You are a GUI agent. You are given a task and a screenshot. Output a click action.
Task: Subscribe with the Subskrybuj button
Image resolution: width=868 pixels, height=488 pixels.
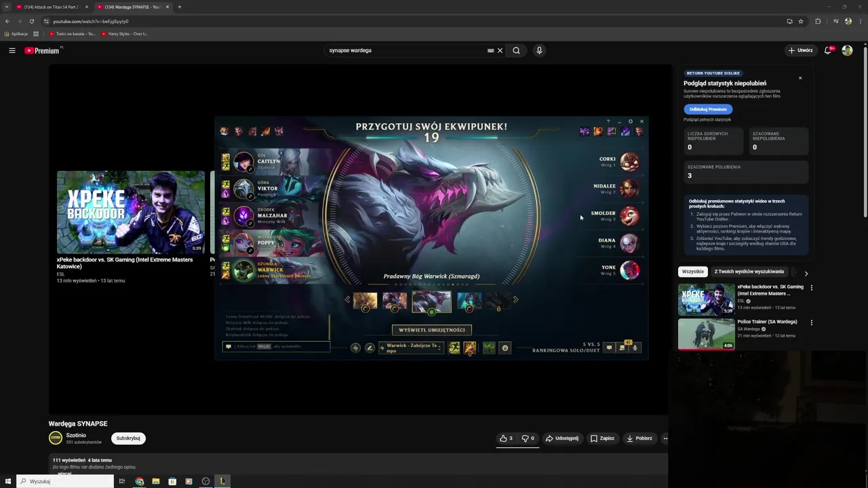128,439
